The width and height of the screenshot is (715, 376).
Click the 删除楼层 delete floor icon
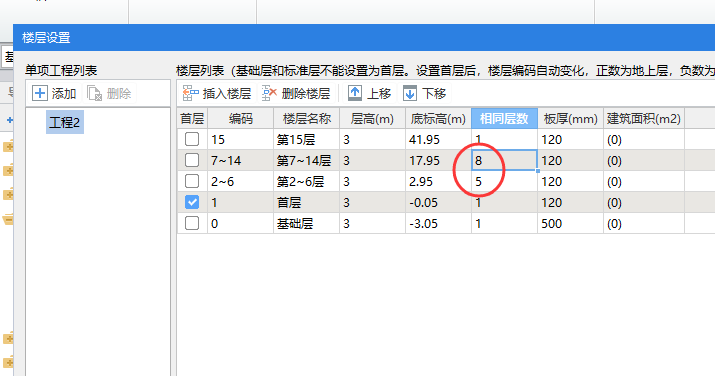(269, 93)
